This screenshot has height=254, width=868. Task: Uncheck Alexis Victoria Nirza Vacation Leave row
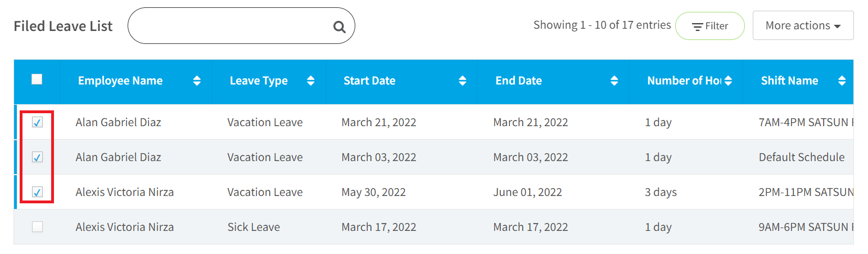(37, 192)
